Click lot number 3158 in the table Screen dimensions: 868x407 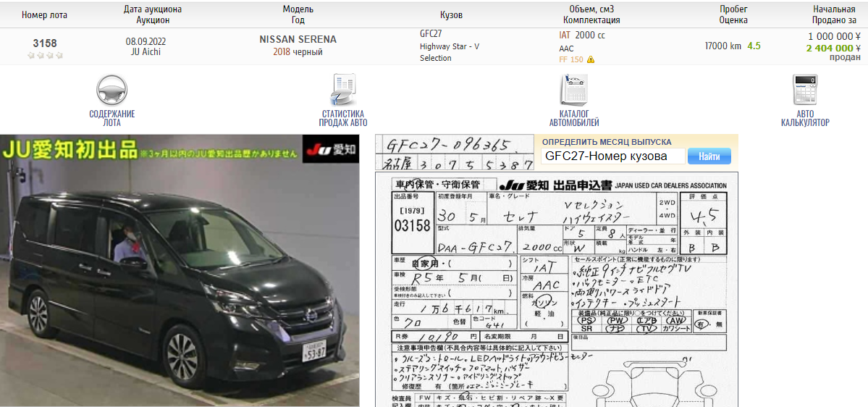45,43
